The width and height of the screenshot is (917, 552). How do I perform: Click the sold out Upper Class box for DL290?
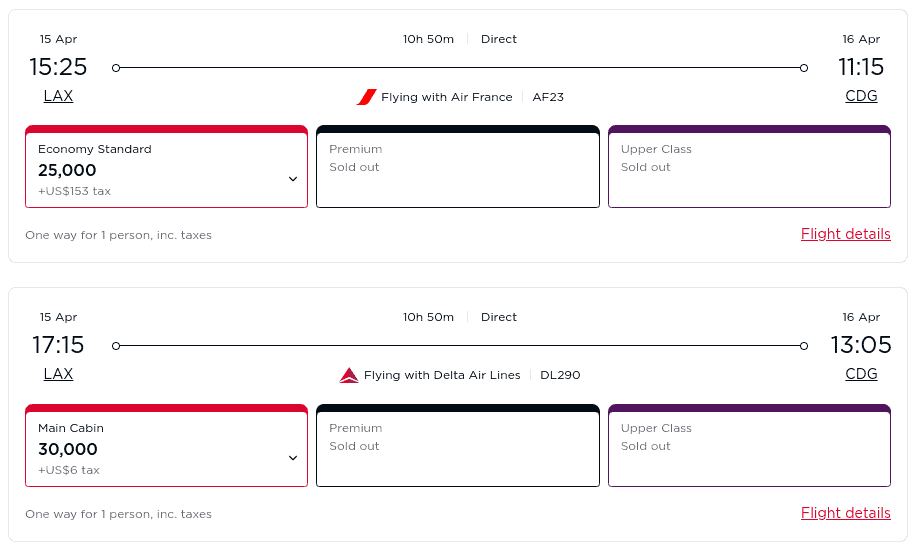click(749, 448)
